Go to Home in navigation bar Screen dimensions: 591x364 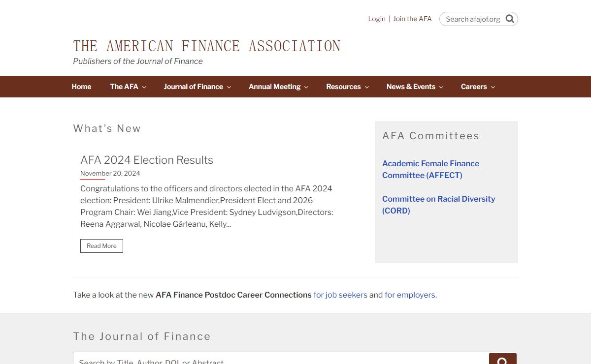(81, 87)
